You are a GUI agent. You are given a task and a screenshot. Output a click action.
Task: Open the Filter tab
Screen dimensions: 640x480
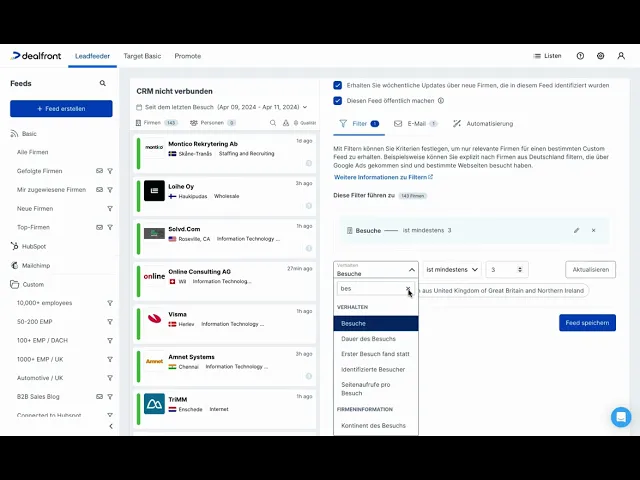pyautogui.click(x=359, y=124)
